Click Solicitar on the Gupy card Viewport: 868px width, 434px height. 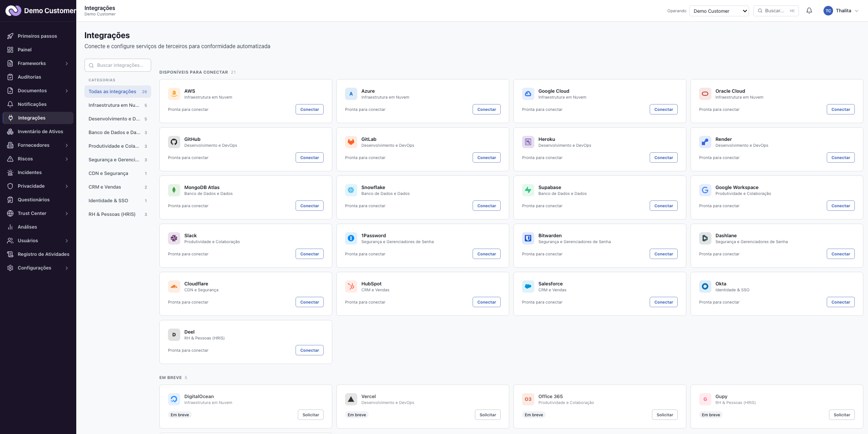click(x=842, y=415)
